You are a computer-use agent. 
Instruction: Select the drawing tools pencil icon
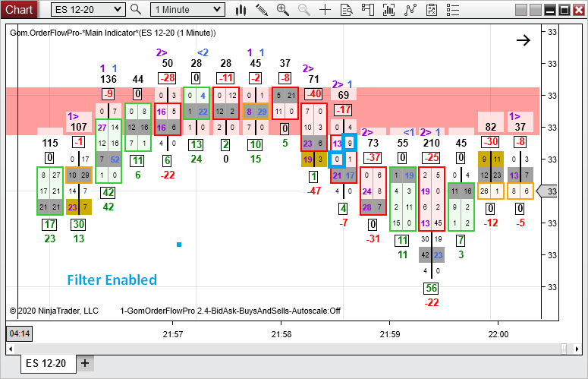click(261, 10)
